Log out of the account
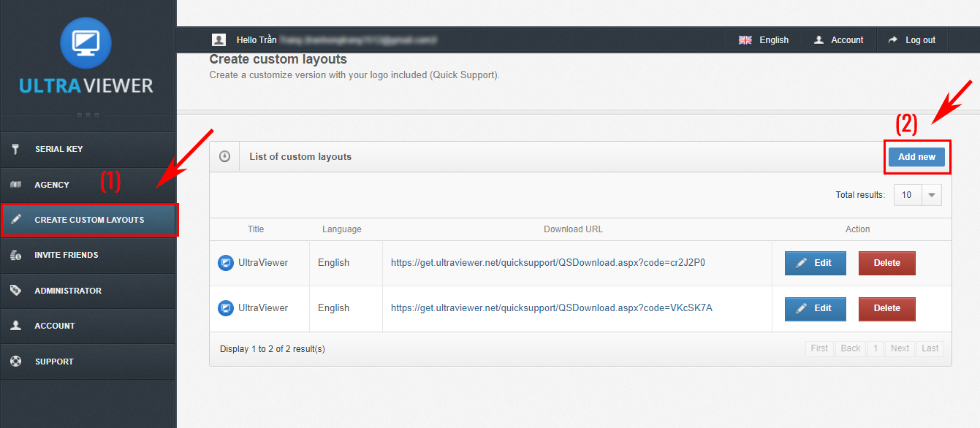Image resolution: width=980 pixels, height=428 pixels. click(x=911, y=40)
